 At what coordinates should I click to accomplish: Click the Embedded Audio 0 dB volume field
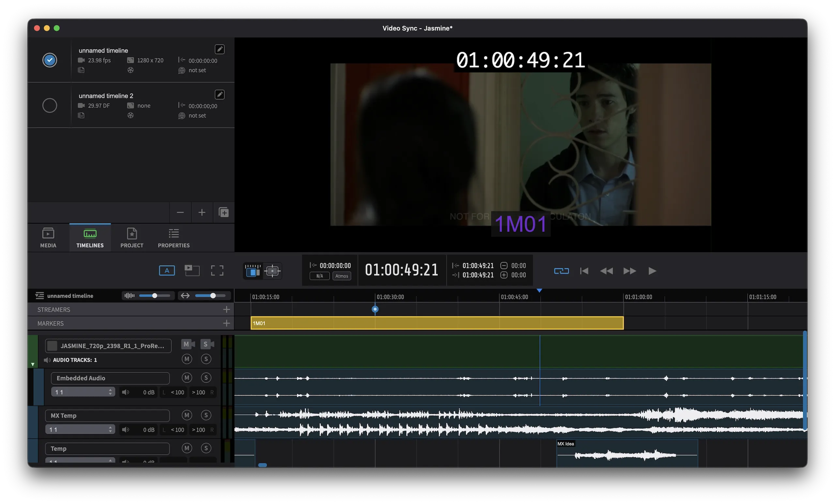139,392
